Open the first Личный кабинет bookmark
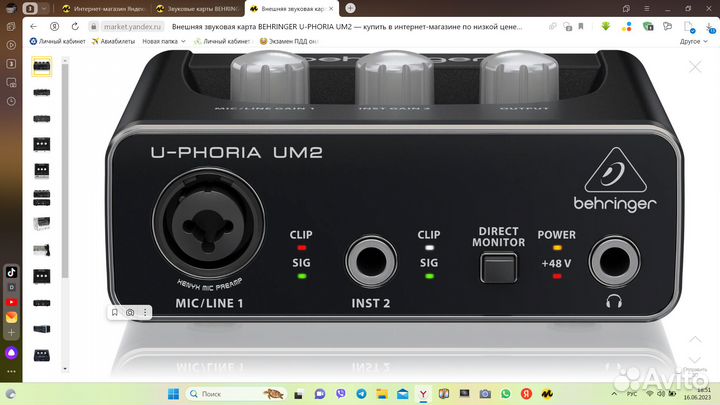This screenshot has width=720, height=405. pos(57,41)
